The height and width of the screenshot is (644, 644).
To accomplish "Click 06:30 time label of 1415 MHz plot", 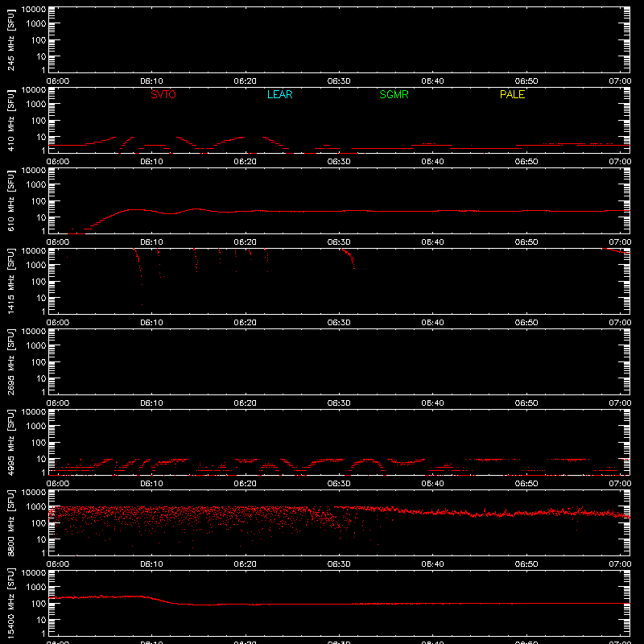I will (339, 323).
